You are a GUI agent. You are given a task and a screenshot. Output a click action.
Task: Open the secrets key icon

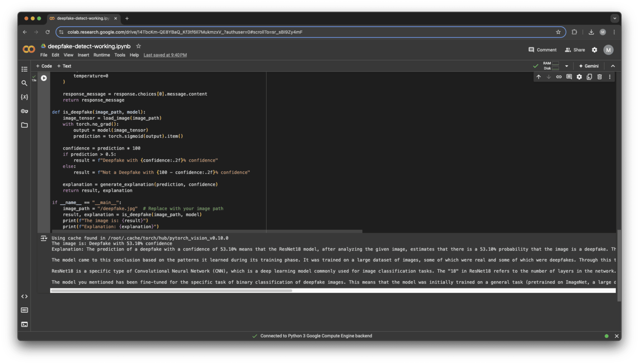[24, 111]
